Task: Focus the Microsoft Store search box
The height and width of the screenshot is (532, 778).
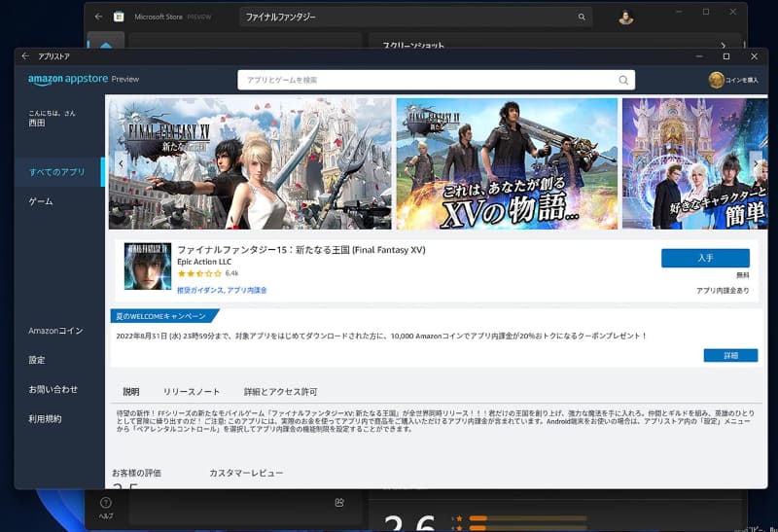Action: (416, 17)
